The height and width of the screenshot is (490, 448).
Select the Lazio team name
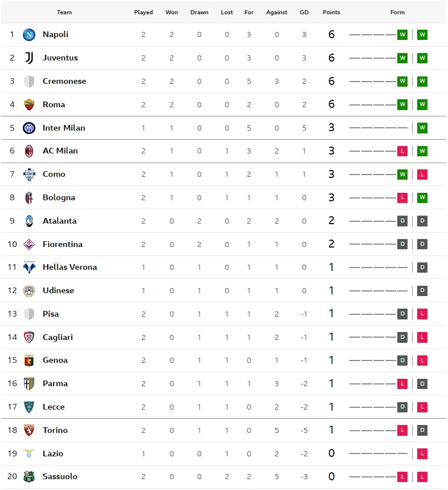[x=53, y=453]
